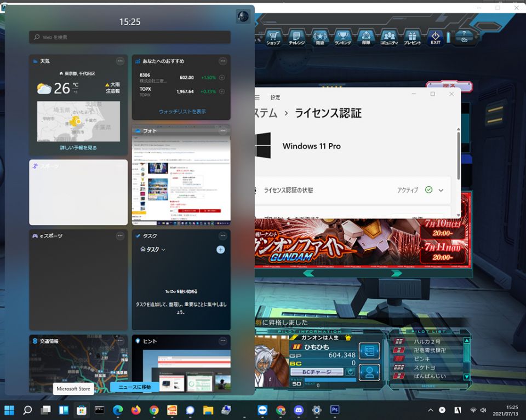
Task: Click the ウォッチリストを表示 link
Action: pos(182,112)
